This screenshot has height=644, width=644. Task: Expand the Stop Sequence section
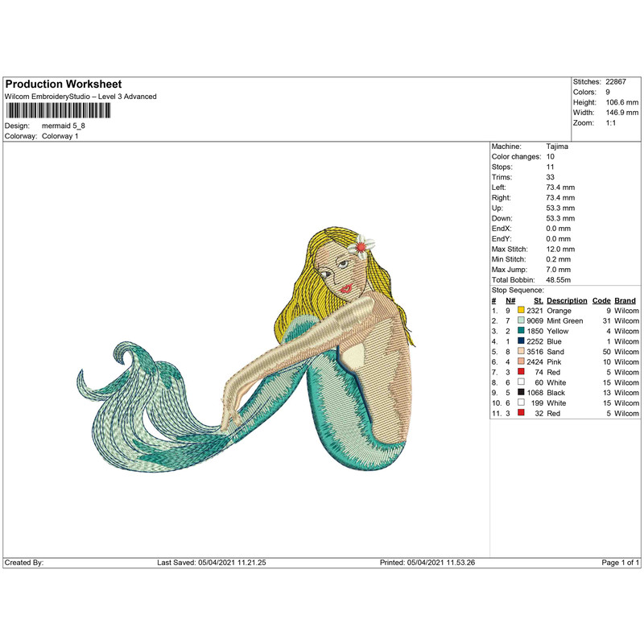(515, 290)
